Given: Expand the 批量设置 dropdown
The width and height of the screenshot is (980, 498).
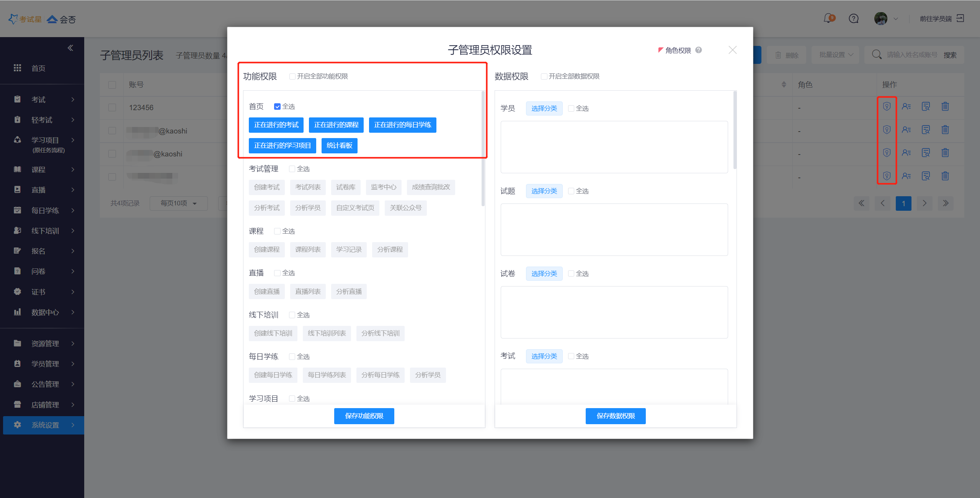Looking at the screenshot, I should pyautogui.click(x=836, y=55).
